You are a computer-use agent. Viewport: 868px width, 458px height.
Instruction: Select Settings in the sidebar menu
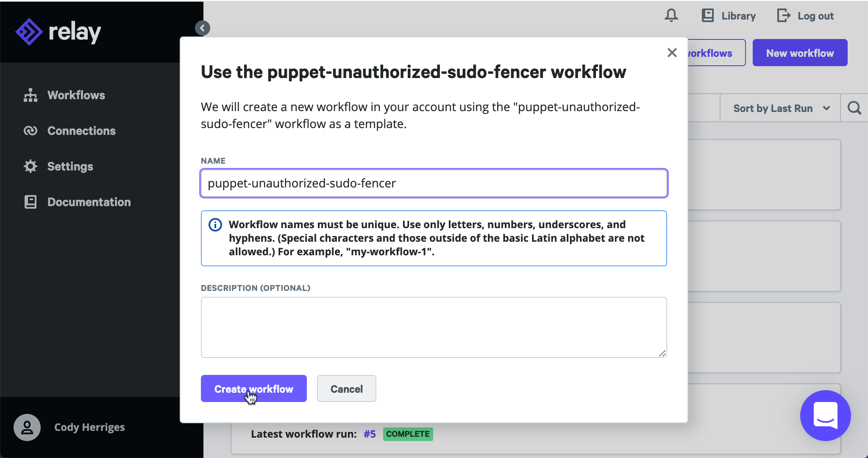pyautogui.click(x=70, y=166)
